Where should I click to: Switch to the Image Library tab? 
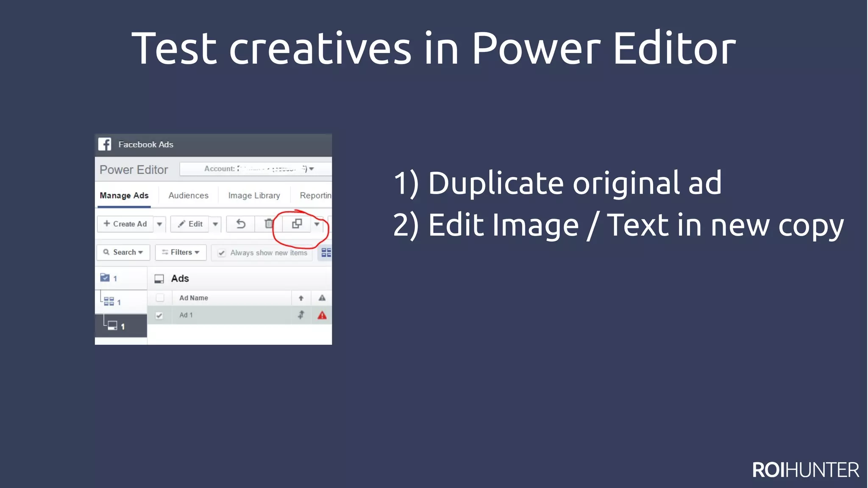tap(254, 195)
